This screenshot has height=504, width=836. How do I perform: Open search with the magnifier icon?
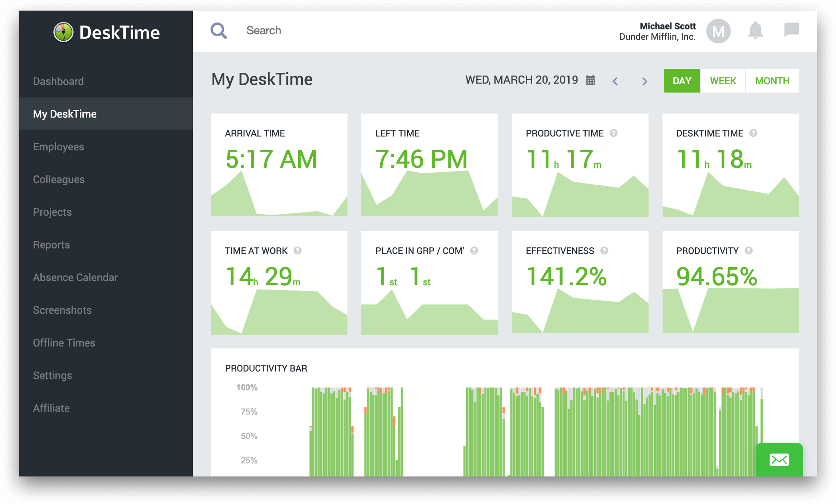(x=219, y=31)
